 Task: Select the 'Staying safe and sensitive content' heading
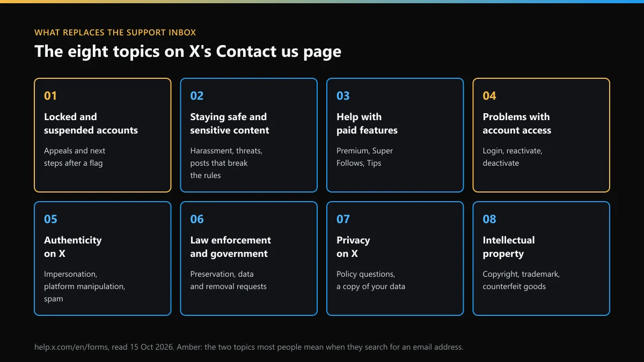coord(230,123)
